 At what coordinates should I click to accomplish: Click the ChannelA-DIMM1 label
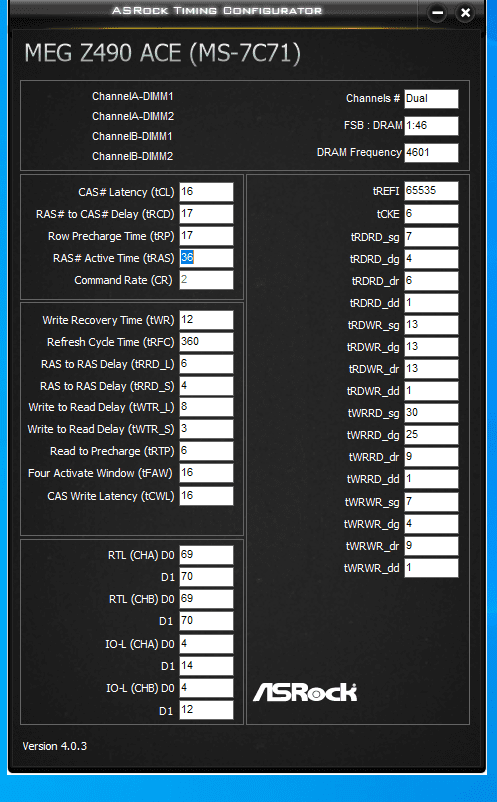(132, 96)
